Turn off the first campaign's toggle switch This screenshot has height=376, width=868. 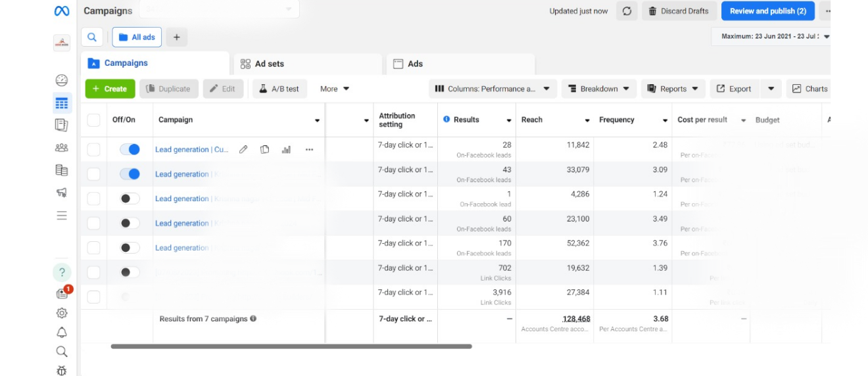click(x=130, y=150)
